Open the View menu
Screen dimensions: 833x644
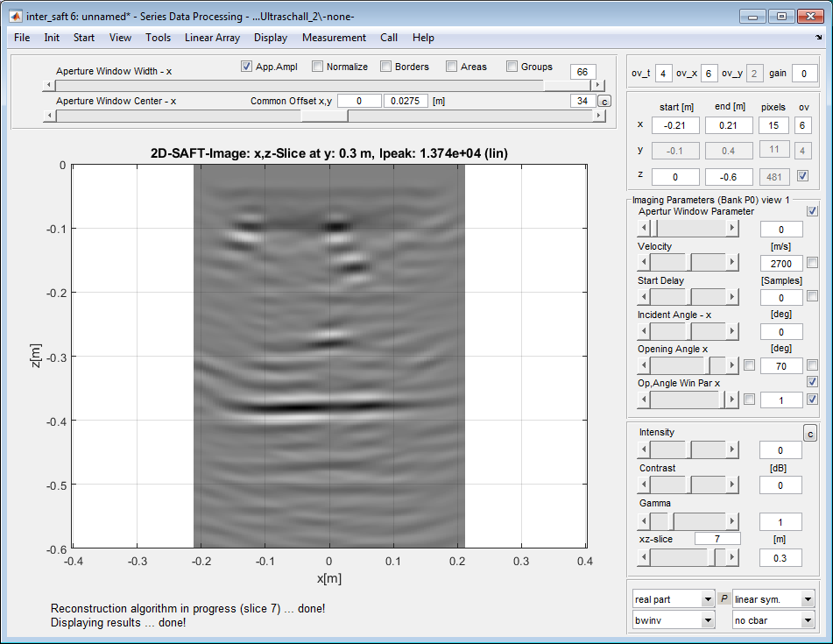click(x=120, y=38)
